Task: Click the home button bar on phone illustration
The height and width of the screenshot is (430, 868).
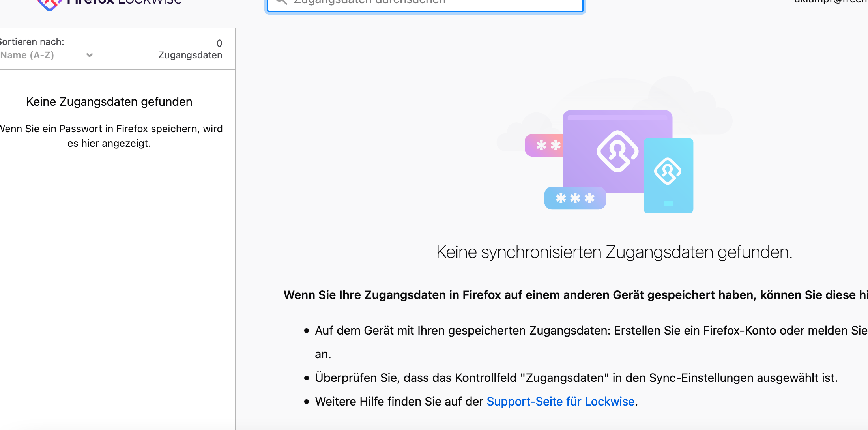Action: click(x=668, y=204)
